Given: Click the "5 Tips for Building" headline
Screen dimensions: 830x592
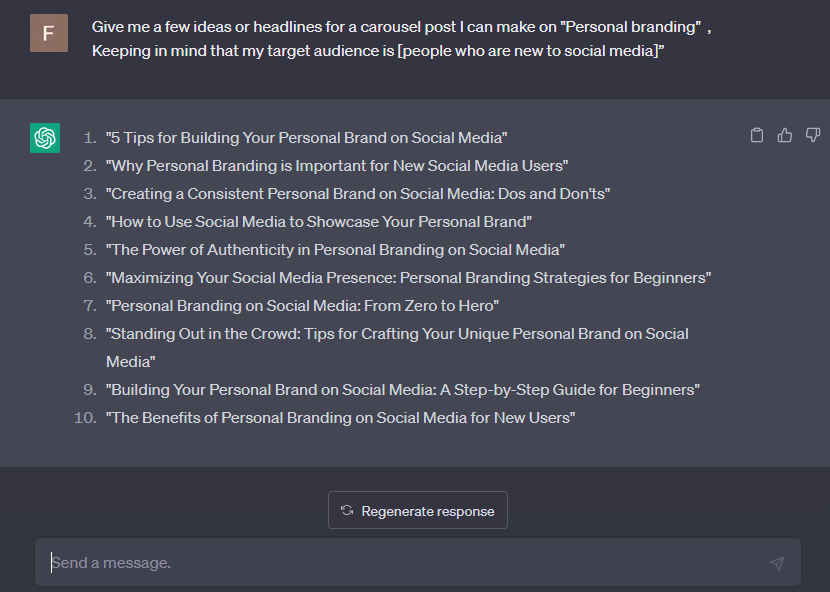Looking at the screenshot, I should click(307, 138).
